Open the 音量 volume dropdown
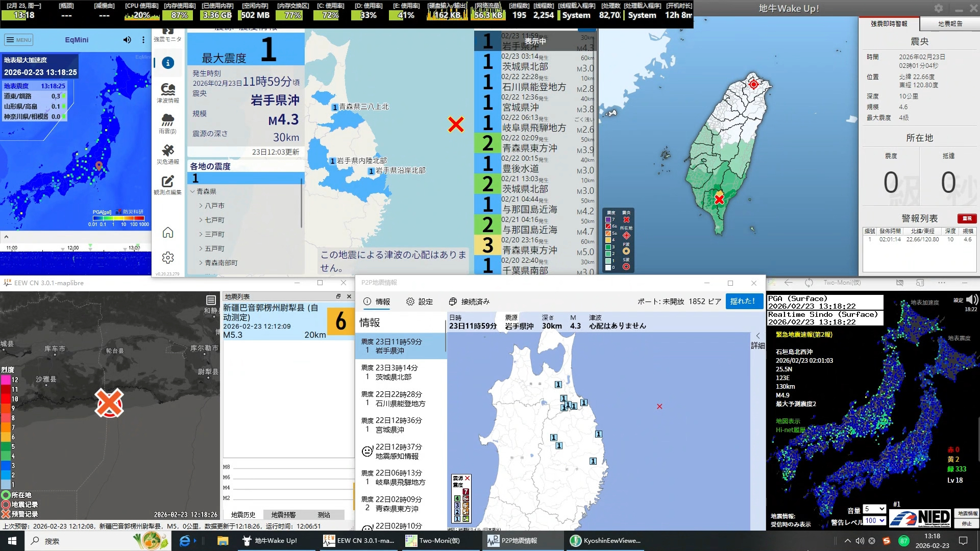 tap(874, 509)
